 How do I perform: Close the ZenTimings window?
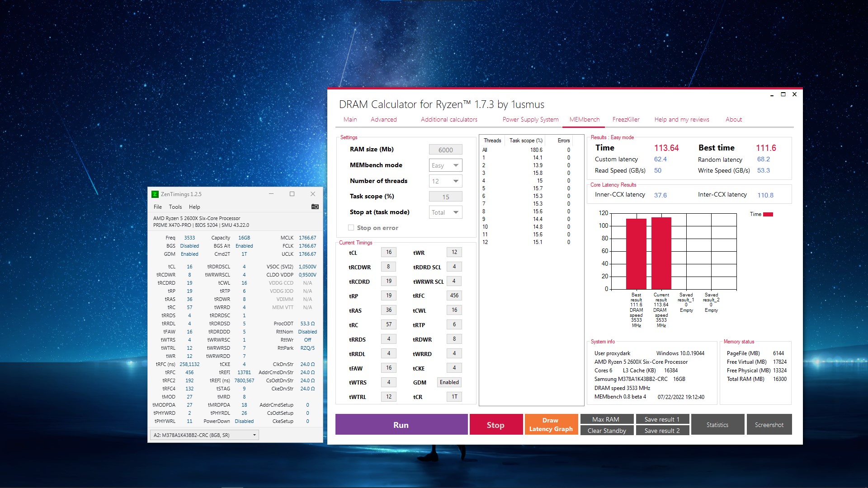point(313,194)
